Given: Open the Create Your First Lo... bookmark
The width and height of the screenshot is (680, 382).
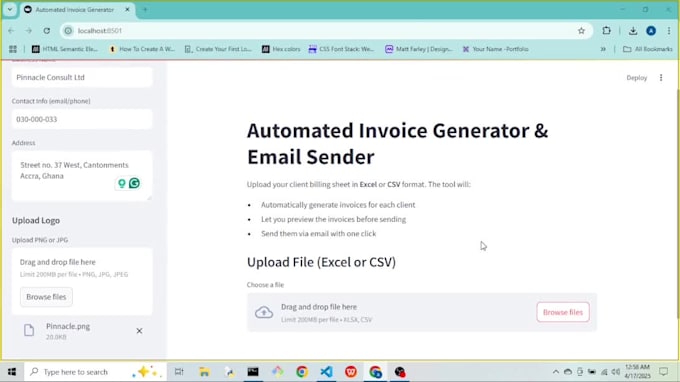Looking at the screenshot, I should coord(218,49).
